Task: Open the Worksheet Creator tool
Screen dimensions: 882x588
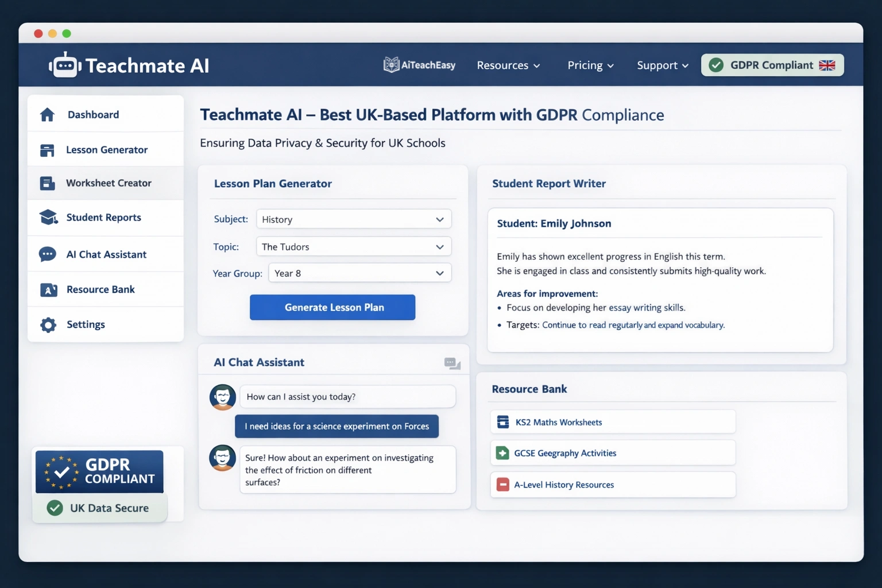Action: coord(48,183)
